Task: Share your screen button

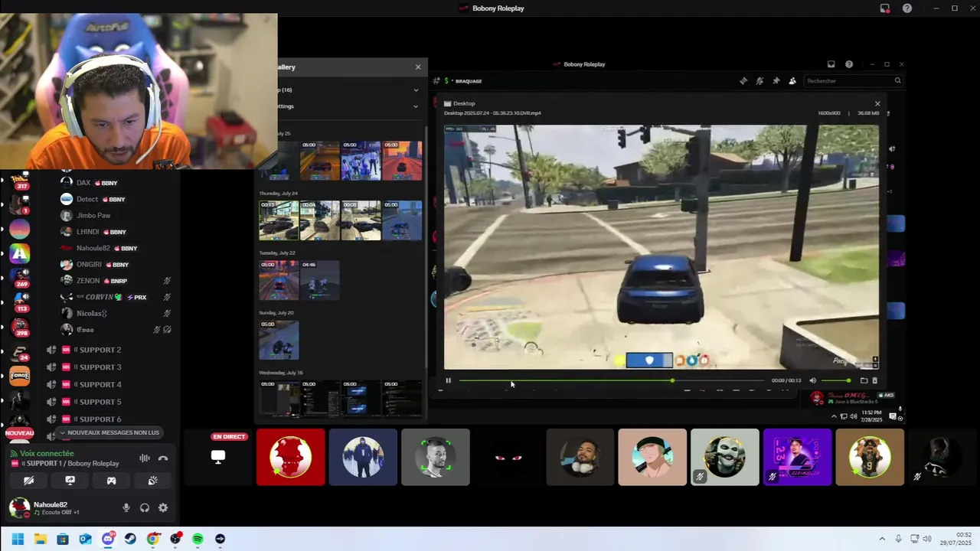Action: coord(70,481)
